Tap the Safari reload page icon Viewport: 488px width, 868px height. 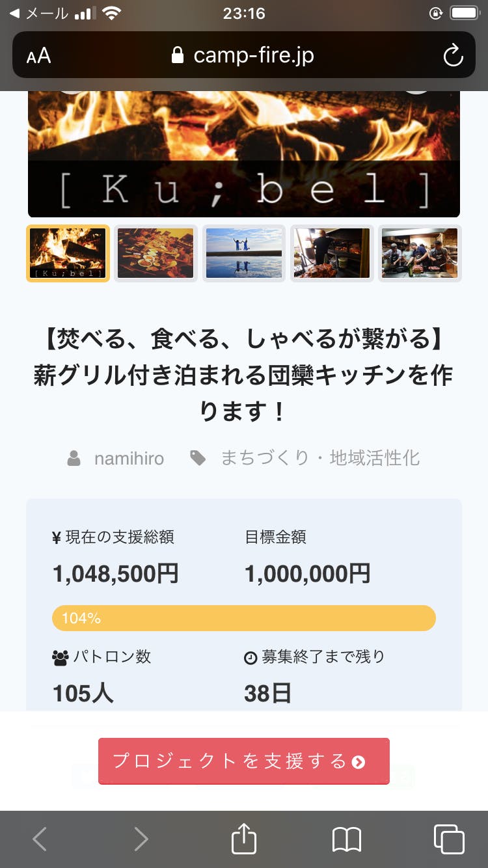453,55
